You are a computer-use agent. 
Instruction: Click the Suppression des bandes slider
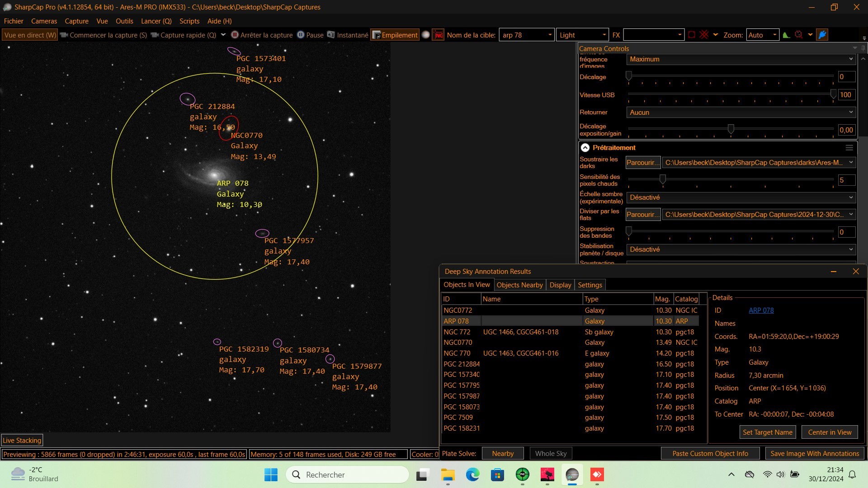pos(731,232)
